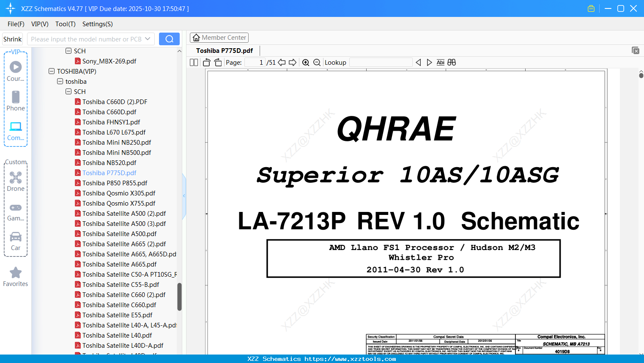Zoom out of the schematic
The width and height of the screenshot is (644, 363).
point(317,63)
